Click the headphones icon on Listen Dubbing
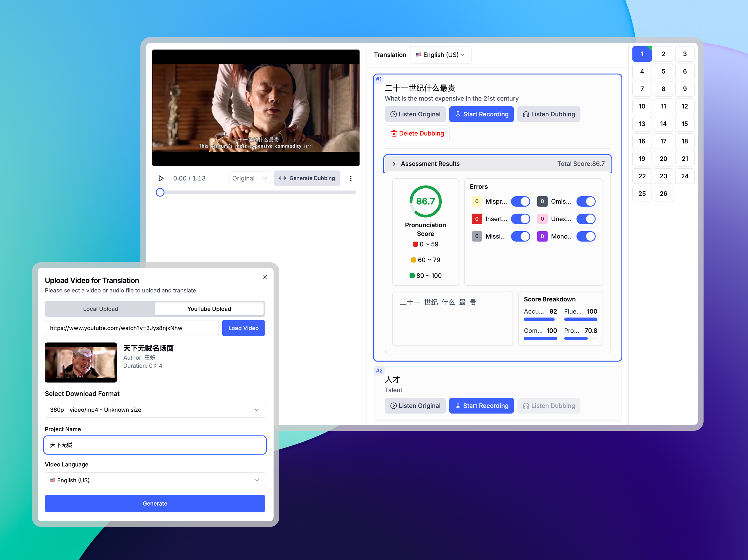This screenshot has width=748, height=560. coord(526,114)
